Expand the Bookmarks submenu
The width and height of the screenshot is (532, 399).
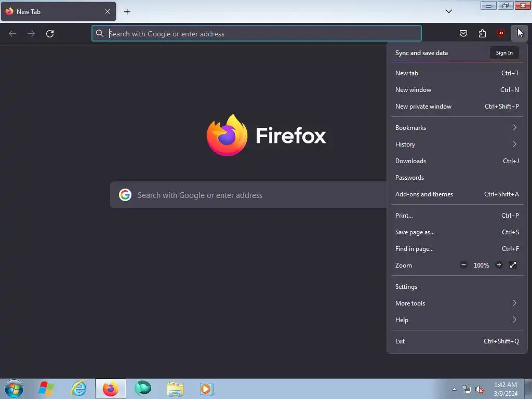(457, 128)
